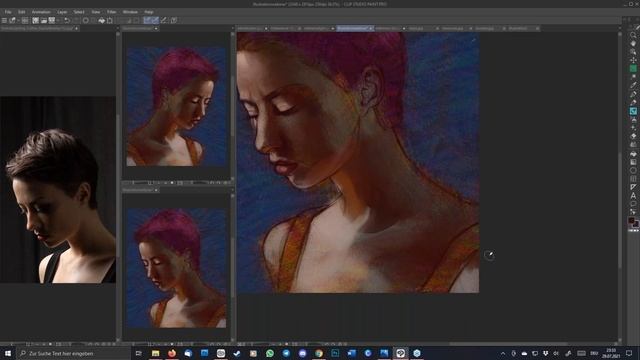Open the Windows Start menu
This screenshot has width=640, height=360.
(8, 353)
